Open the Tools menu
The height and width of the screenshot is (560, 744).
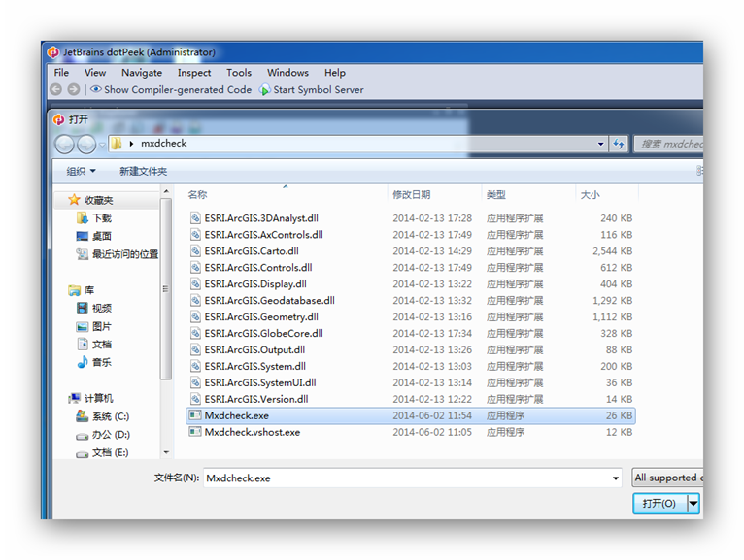click(x=239, y=73)
